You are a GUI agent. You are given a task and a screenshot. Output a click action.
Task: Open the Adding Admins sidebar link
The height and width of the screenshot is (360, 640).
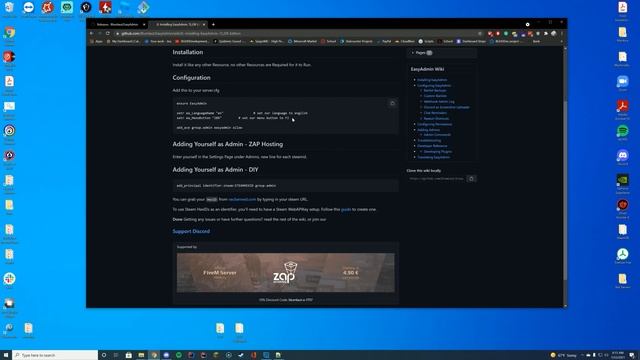(x=428, y=130)
